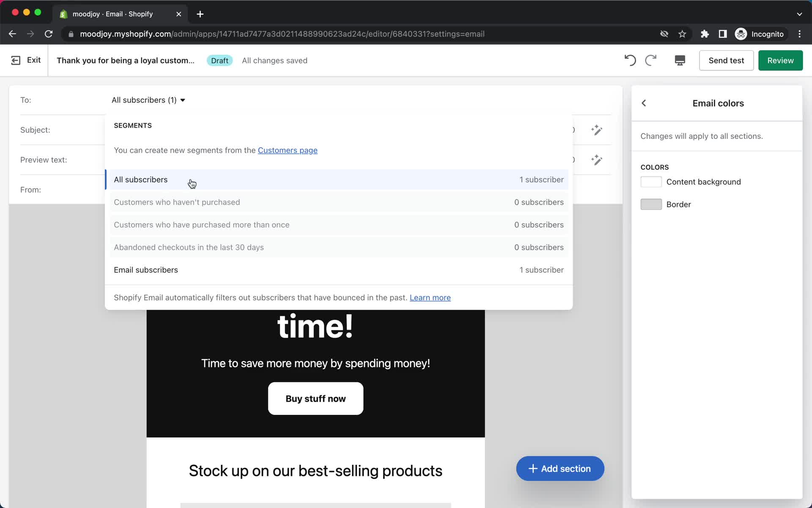Select Email subscribers segment
This screenshot has width=812, height=508.
(x=145, y=269)
